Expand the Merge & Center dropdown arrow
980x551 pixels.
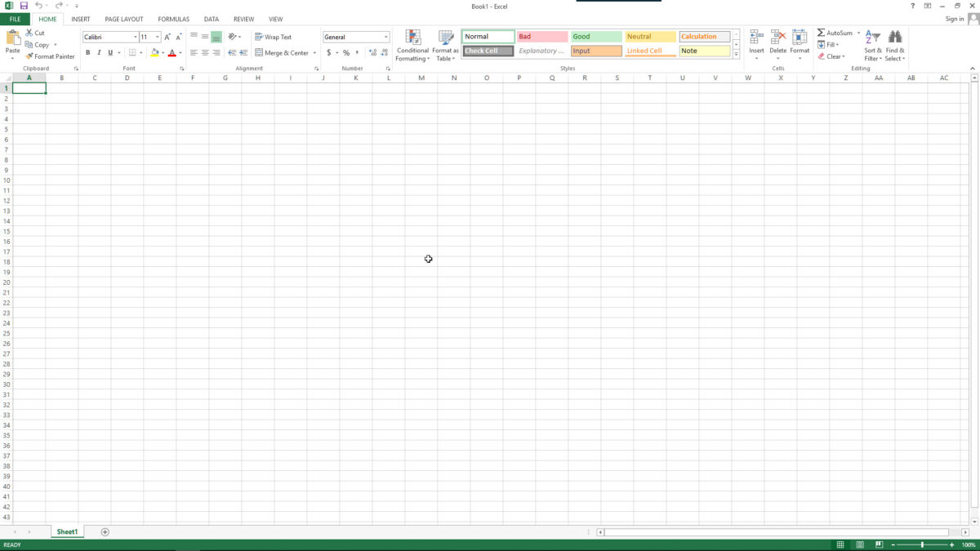tap(314, 51)
